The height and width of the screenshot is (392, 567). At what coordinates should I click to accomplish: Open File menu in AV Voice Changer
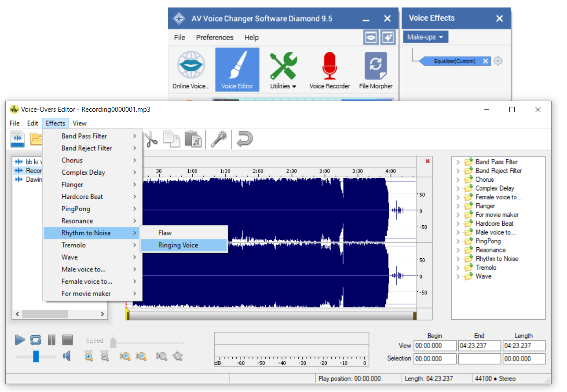(179, 37)
